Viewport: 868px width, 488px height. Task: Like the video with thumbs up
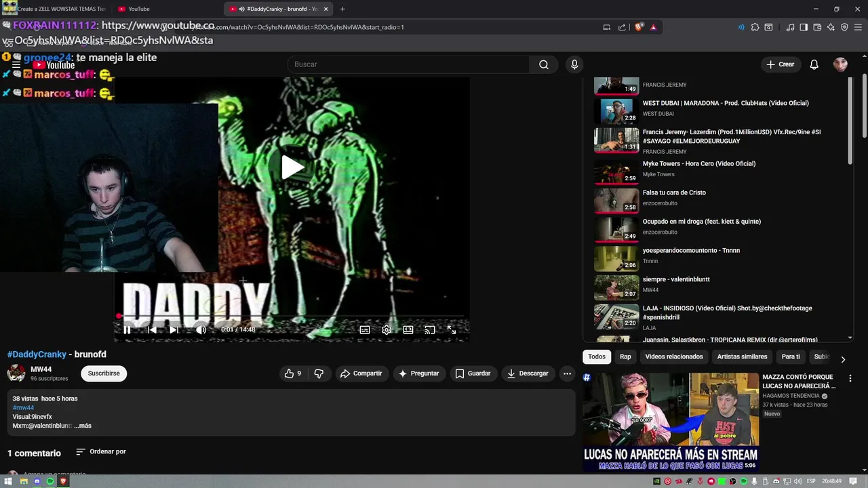(x=293, y=373)
